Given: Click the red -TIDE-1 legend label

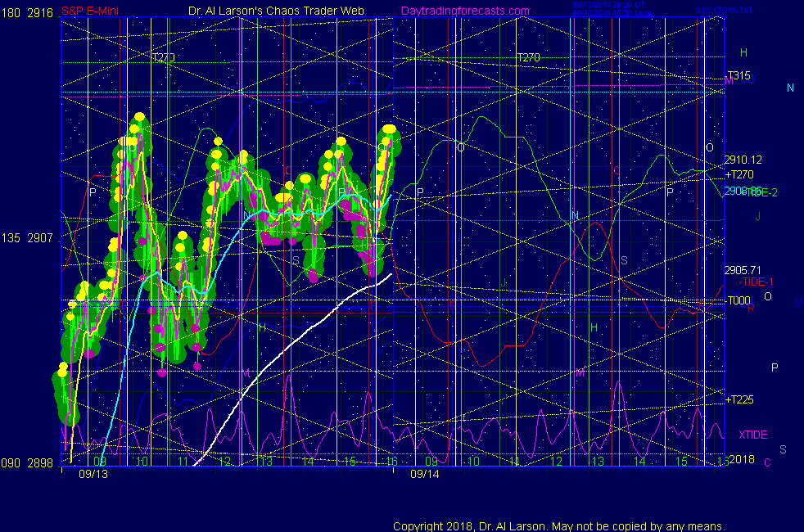Looking at the screenshot, I should [756, 282].
